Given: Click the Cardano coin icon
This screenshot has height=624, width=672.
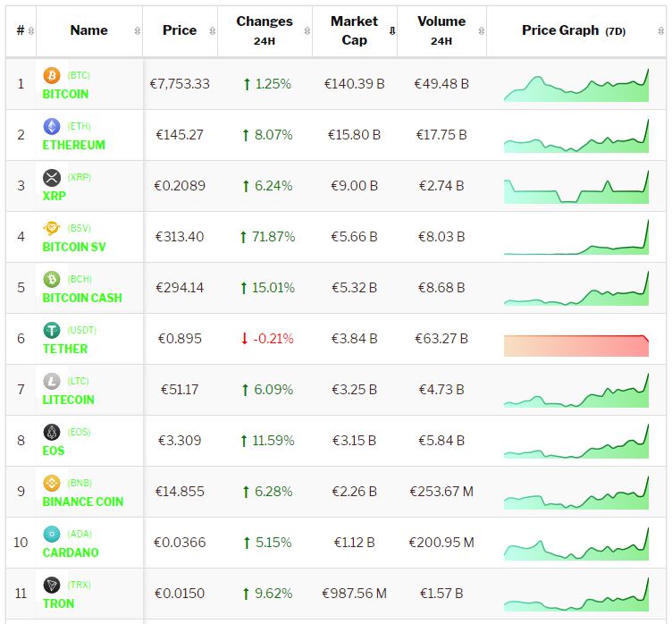Looking at the screenshot, I should coord(51,535).
